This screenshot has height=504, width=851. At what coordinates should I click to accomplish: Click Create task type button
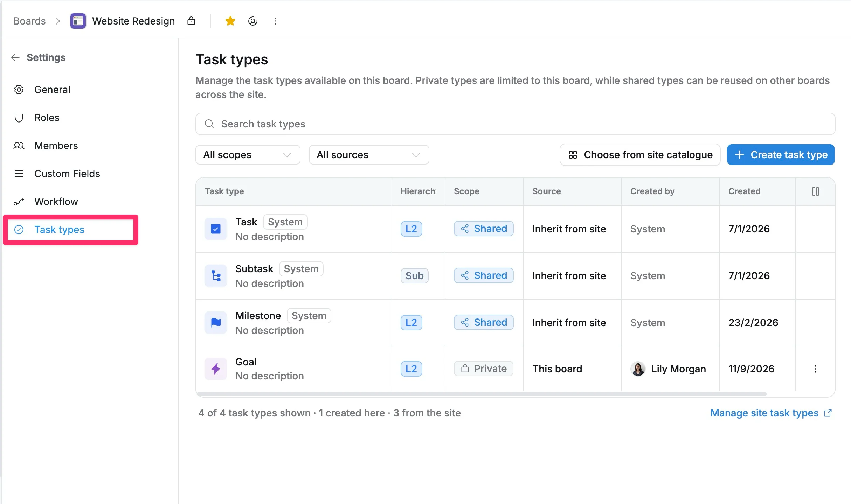click(x=781, y=155)
